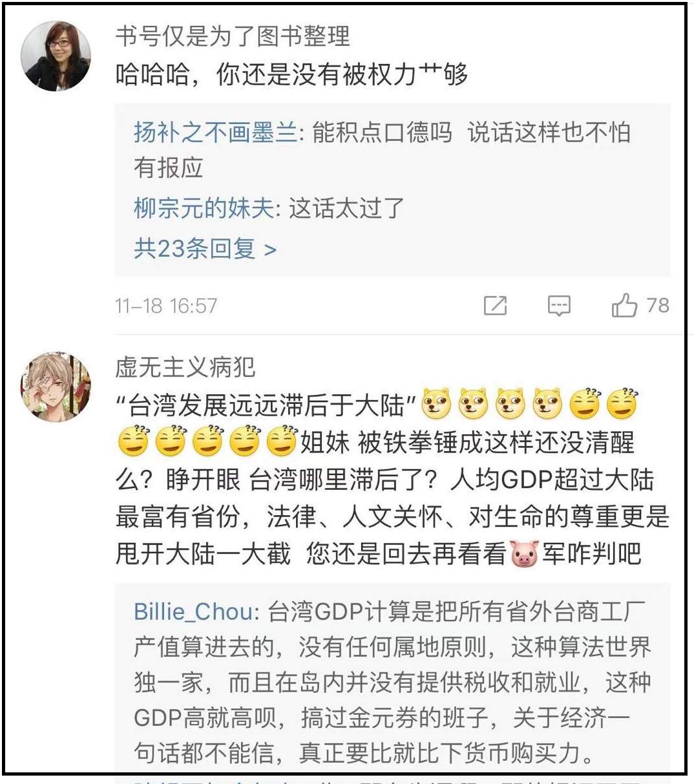This screenshot has width=694, height=784.
Task: Tap username 虚无主义病犯
Action: (185, 367)
